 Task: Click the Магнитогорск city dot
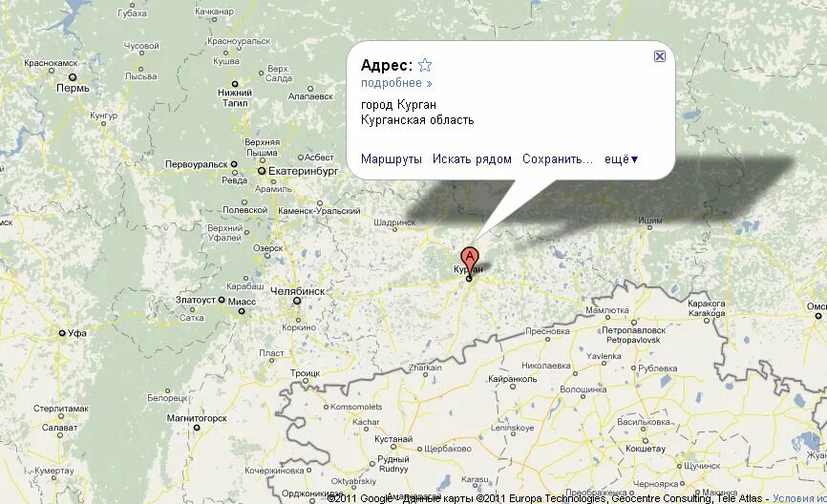coord(197,428)
